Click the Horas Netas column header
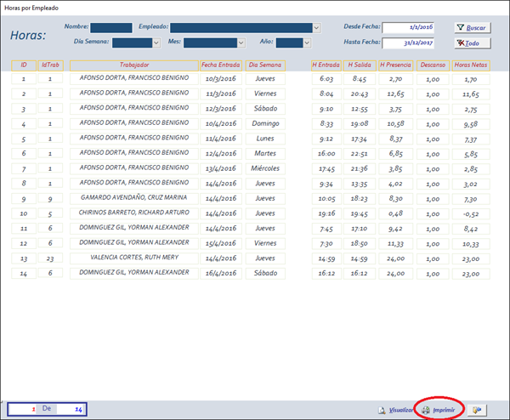This screenshot has height=420, width=510. coord(471,65)
